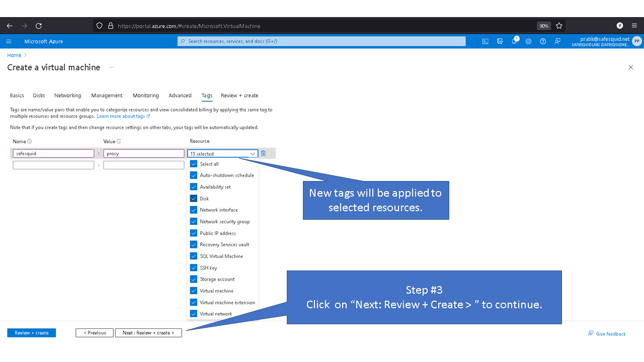Viewport: 644px width, 362px height.
Task: Open the Review + create tab
Action: (x=239, y=96)
